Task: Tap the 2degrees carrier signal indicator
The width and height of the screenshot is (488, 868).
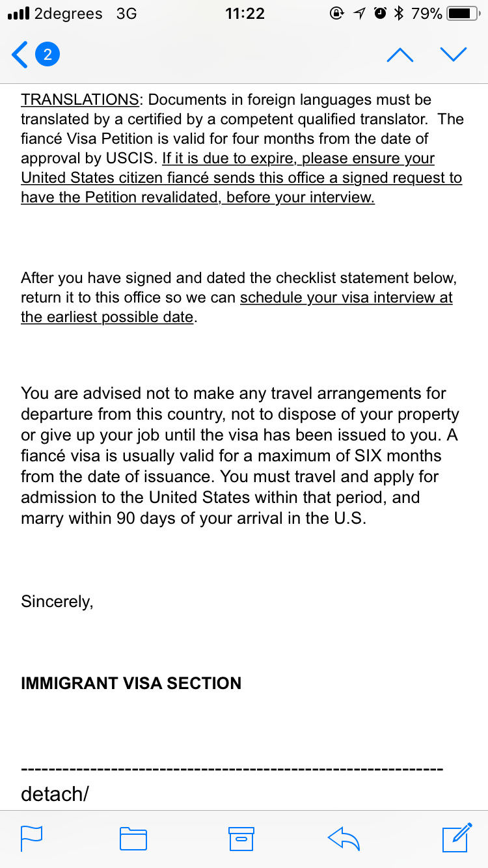Action: point(55,14)
